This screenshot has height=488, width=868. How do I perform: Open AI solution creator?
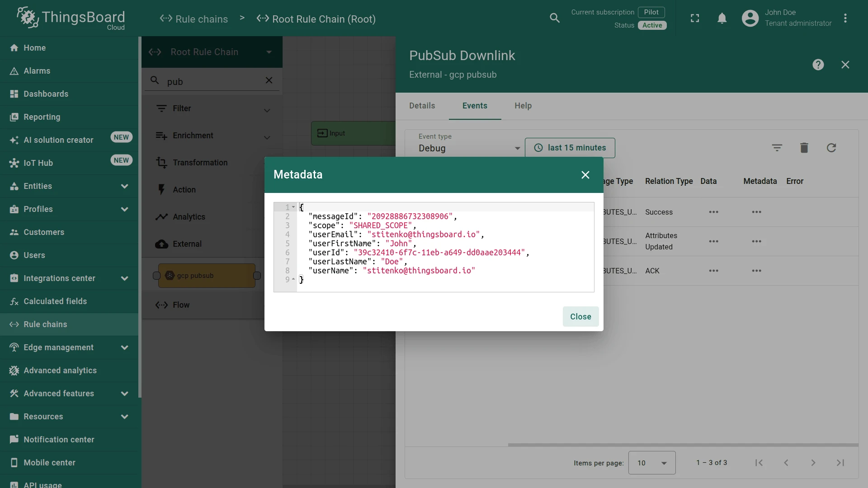[x=69, y=140]
